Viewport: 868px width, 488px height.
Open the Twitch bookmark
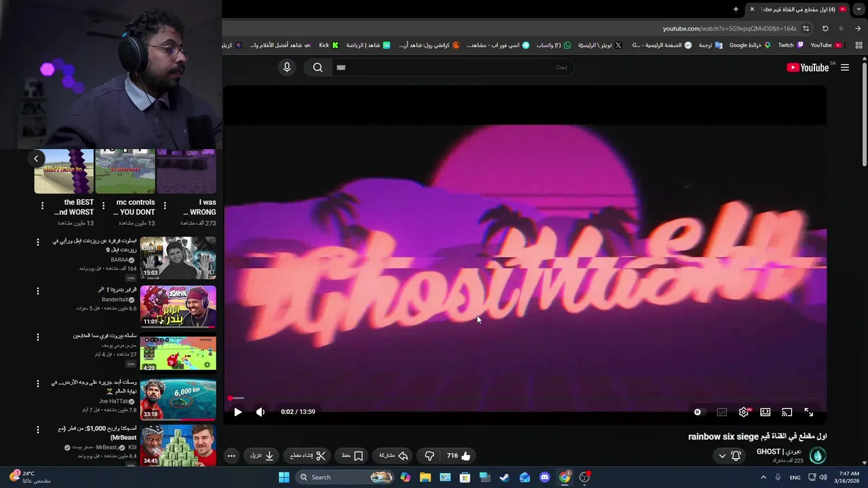tap(791, 45)
